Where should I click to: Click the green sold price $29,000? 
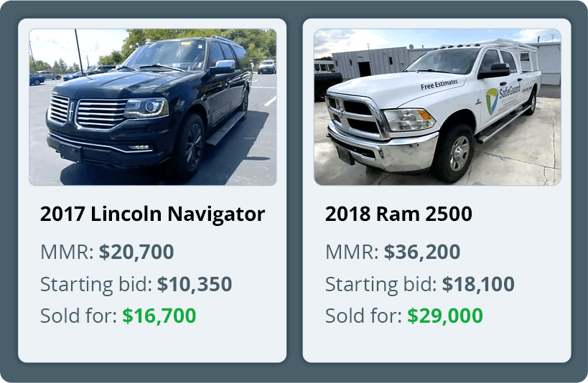445,316
